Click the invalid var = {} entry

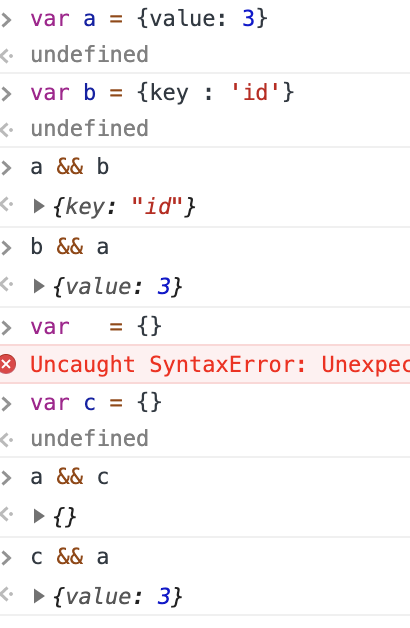96,327
